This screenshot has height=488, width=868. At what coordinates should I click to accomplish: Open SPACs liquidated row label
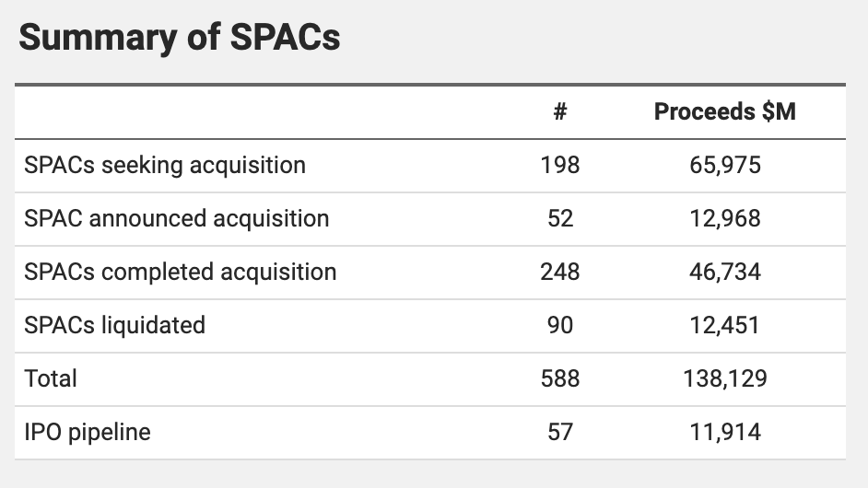tap(114, 326)
